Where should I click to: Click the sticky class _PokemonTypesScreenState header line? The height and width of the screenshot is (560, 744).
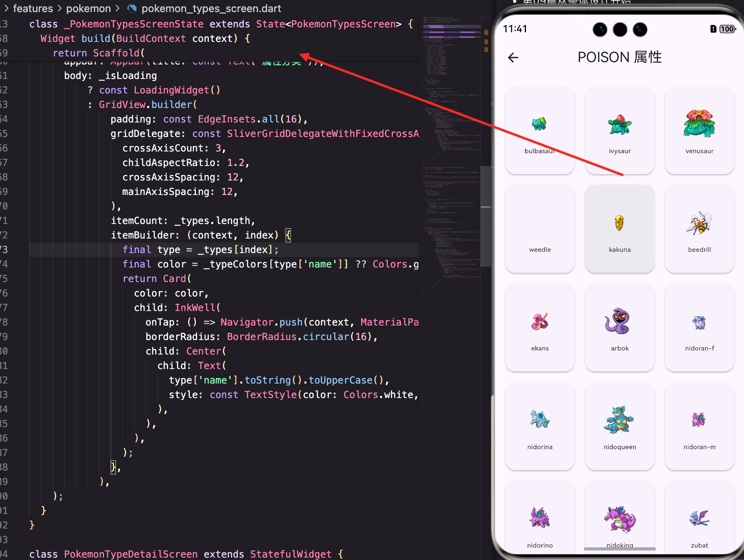pos(221,24)
